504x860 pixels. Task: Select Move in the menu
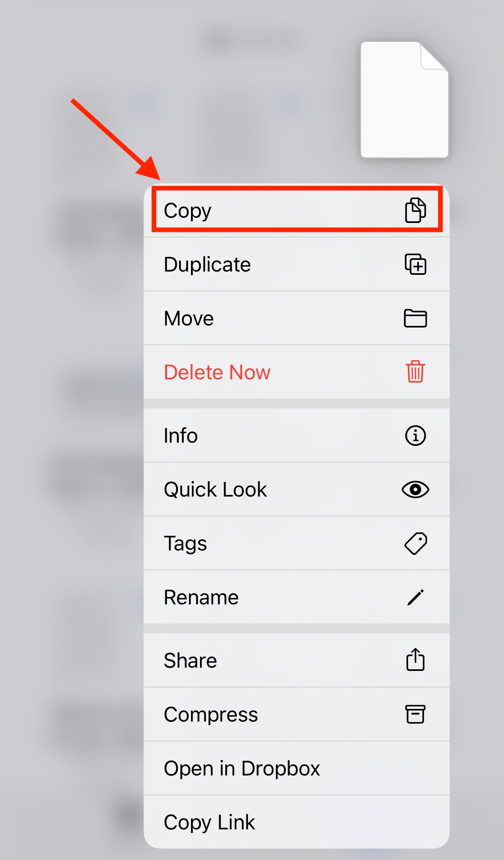pos(297,318)
